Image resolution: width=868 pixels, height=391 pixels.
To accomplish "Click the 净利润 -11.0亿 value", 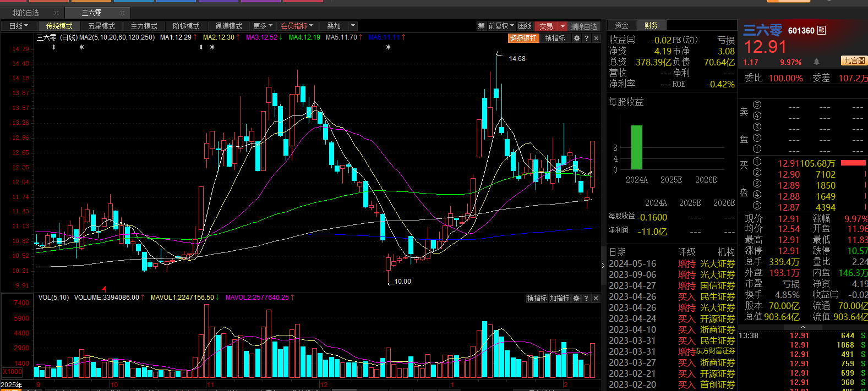I will 652,232.
